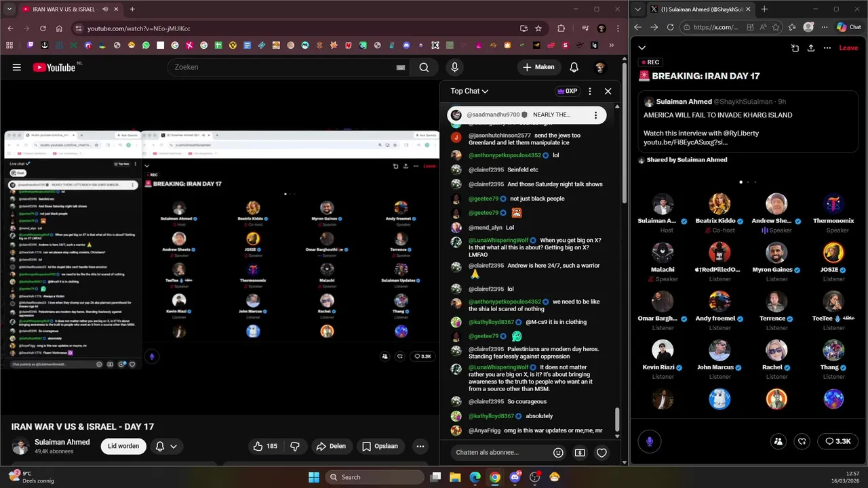Expand the Top Chat dropdown
Screen dimensions: 868x488
(469, 91)
